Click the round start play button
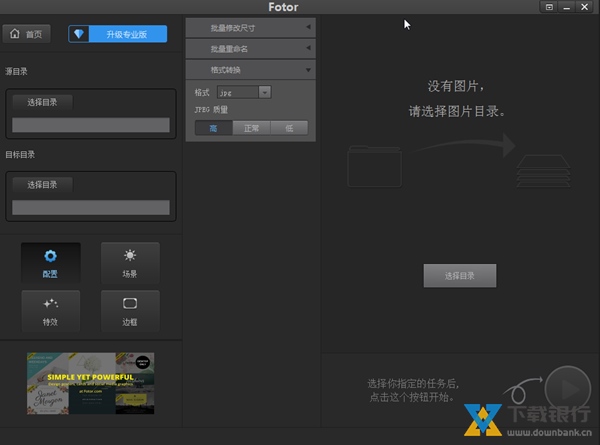 (567, 389)
